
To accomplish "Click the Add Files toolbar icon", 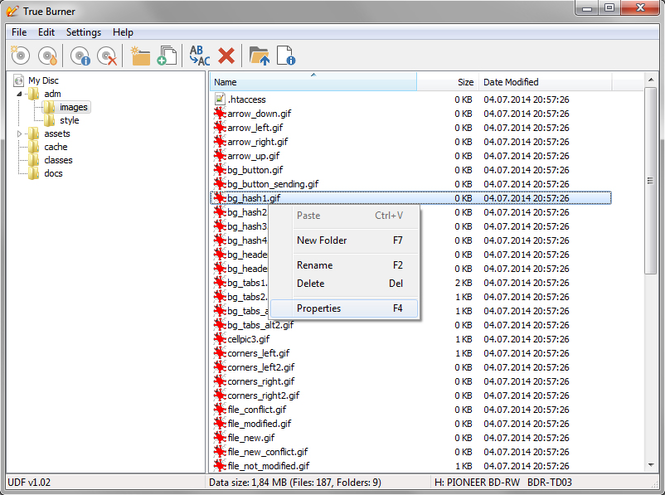I will point(167,56).
